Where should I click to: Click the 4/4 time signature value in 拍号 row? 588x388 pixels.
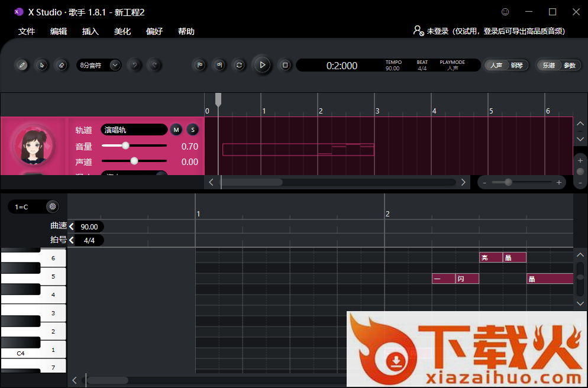click(89, 240)
